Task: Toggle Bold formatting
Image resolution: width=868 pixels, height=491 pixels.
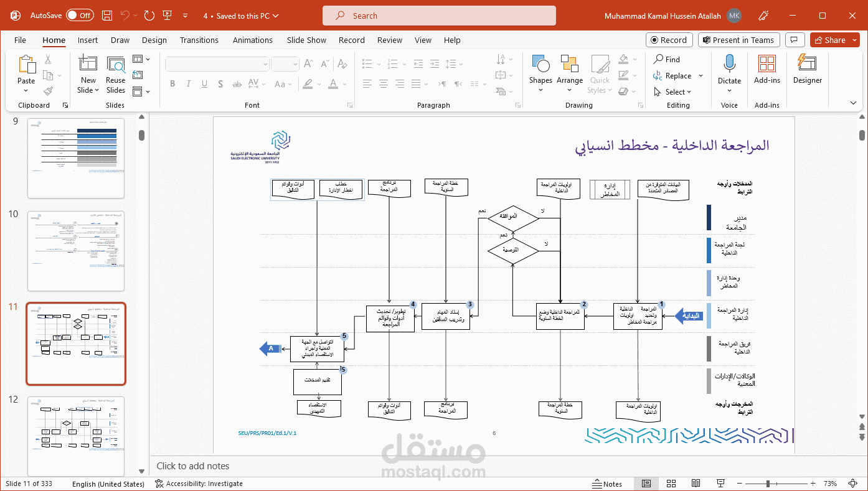Action: [172, 84]
